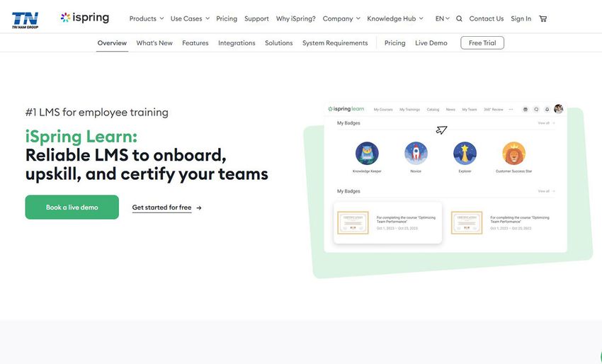Switch to the Features tab
The image size is (602, 364).
tap(195, 43)
